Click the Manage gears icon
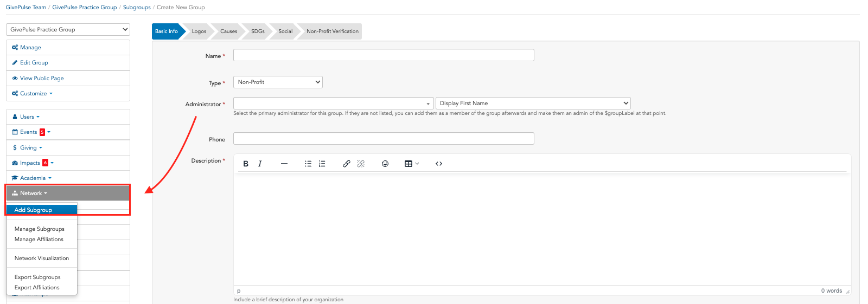This screenshot has width=868, height=304. pyautogui.click(x=15, y=47)
